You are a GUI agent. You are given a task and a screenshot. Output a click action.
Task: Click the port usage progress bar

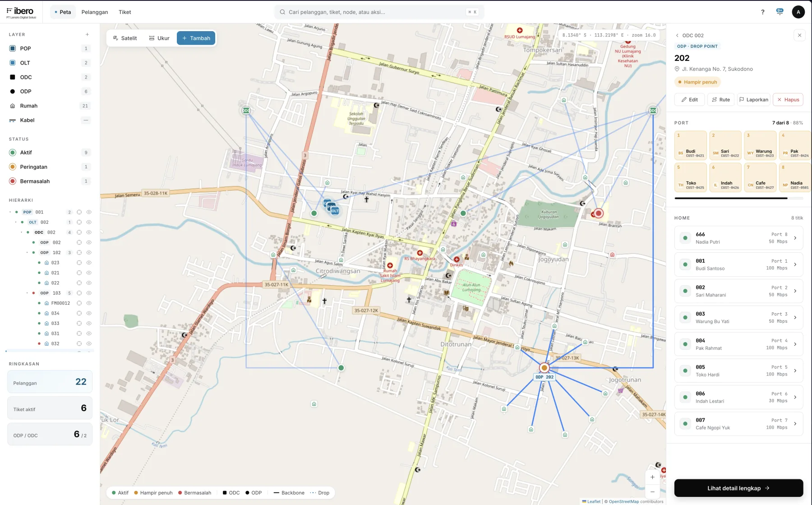[x=738, y=198]
